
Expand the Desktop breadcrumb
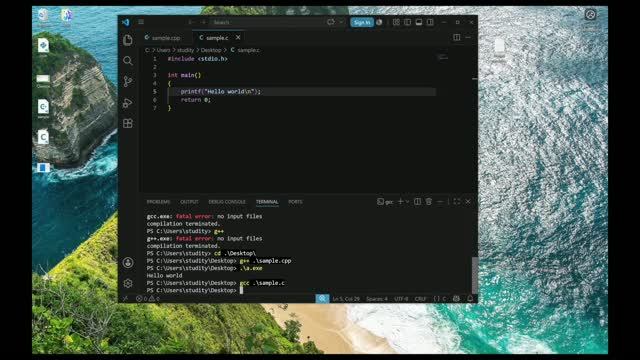pyautogui.click(x=211, y=50)
